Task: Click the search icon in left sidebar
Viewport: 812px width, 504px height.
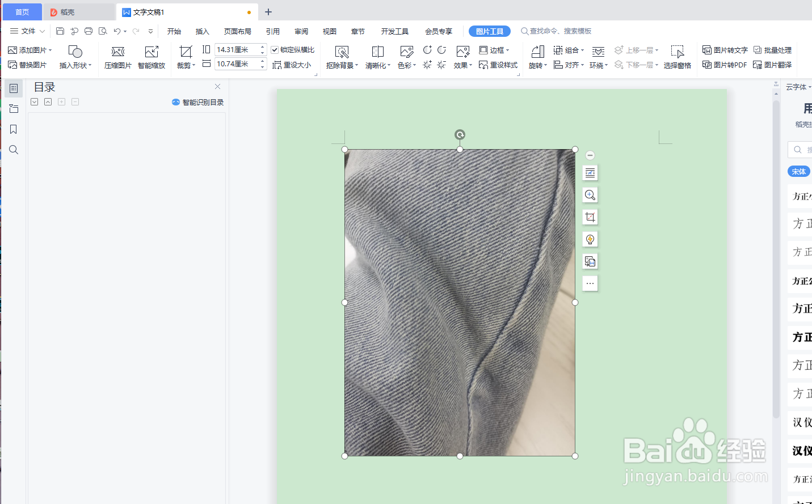Action: coord(14,150)
